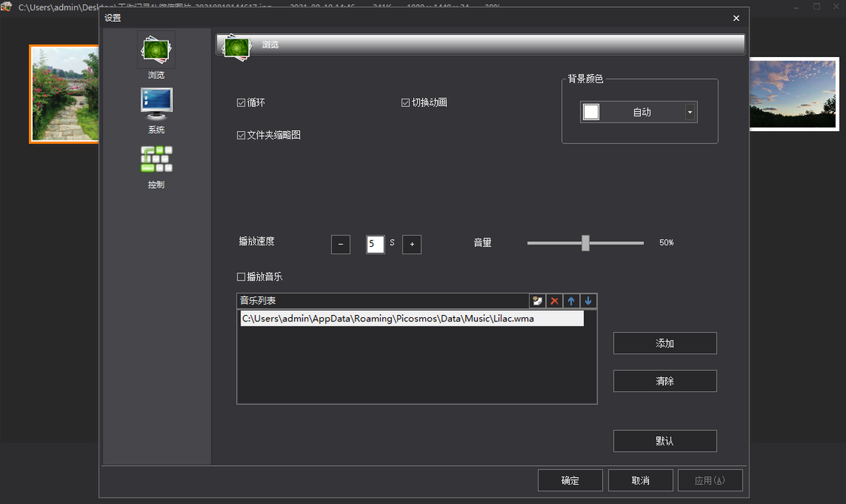Expand the 背景颜色 dropdown arrow

point(689,112)
